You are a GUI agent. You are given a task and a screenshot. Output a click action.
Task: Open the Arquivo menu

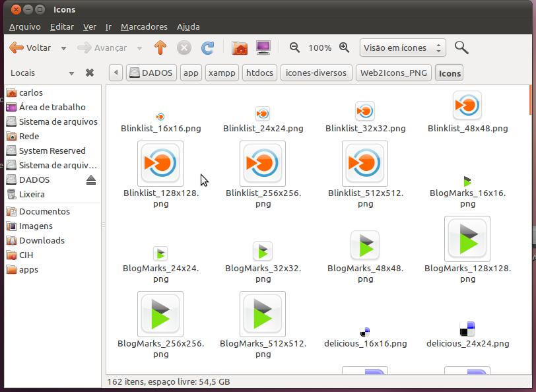(x=25, y=26)
